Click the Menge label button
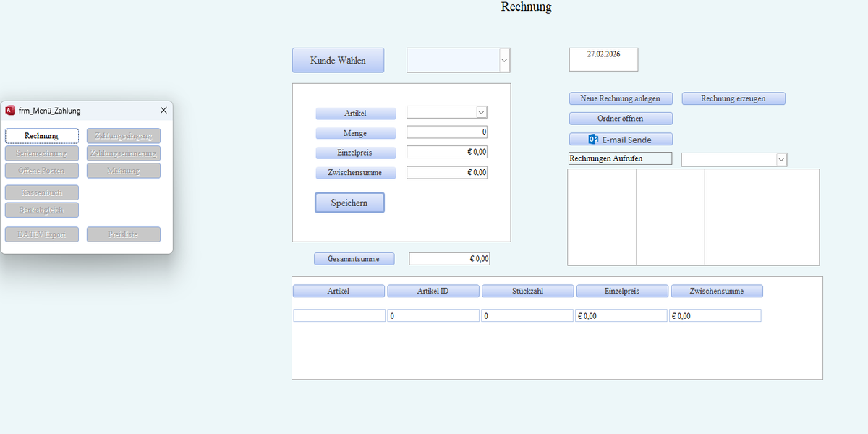868x434 pixels. (x=356, y=133)
